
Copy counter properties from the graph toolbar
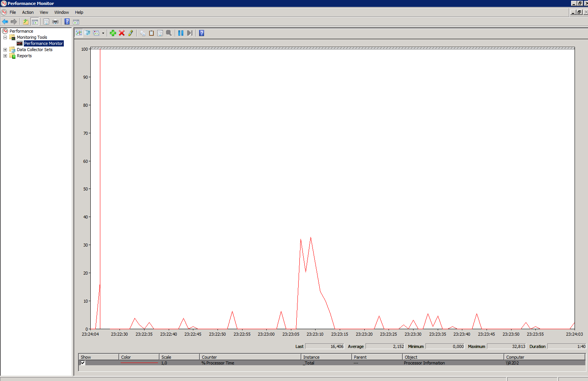[x=143, y=33]
